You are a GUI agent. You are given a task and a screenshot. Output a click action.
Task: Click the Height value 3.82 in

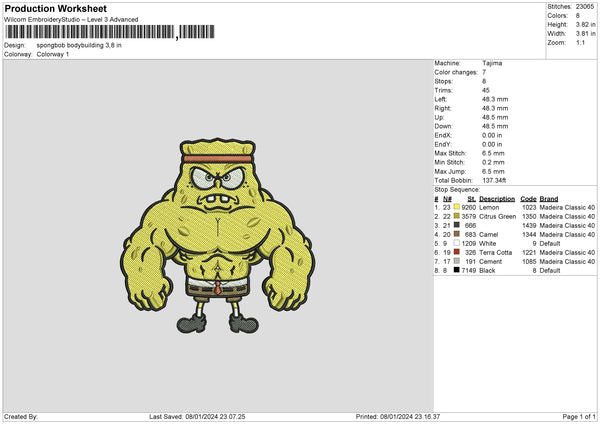point(586,24)
